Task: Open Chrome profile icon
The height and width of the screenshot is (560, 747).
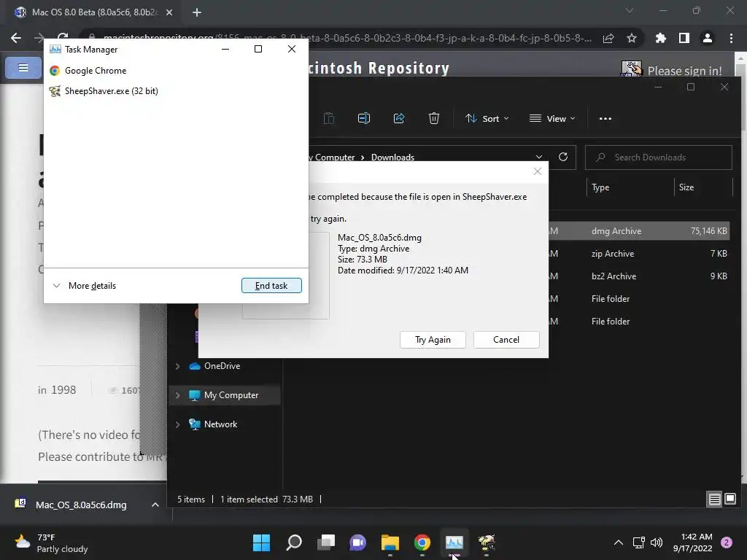Action: click(x=708, y=38)
